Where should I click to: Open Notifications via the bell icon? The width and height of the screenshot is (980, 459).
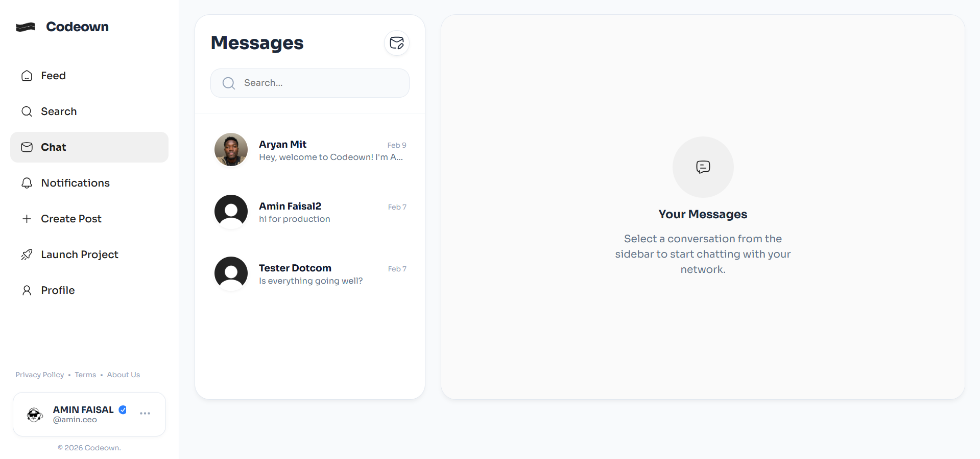pyautogui.click(x=27, y=183)
